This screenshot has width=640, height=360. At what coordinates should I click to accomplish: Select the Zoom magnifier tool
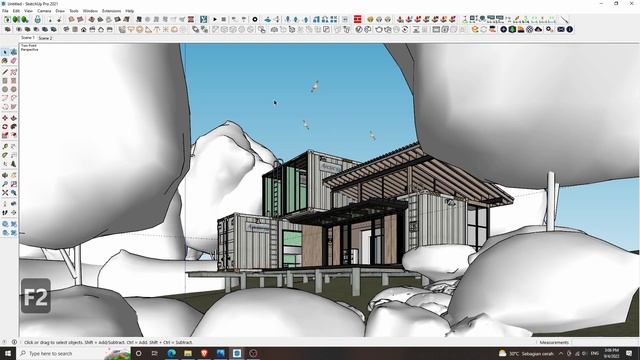[x=5, y=184]
